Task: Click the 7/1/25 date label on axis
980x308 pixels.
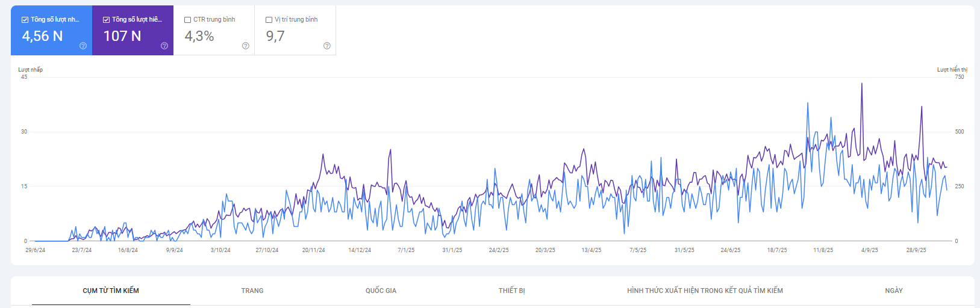Action: coord(406,250)
